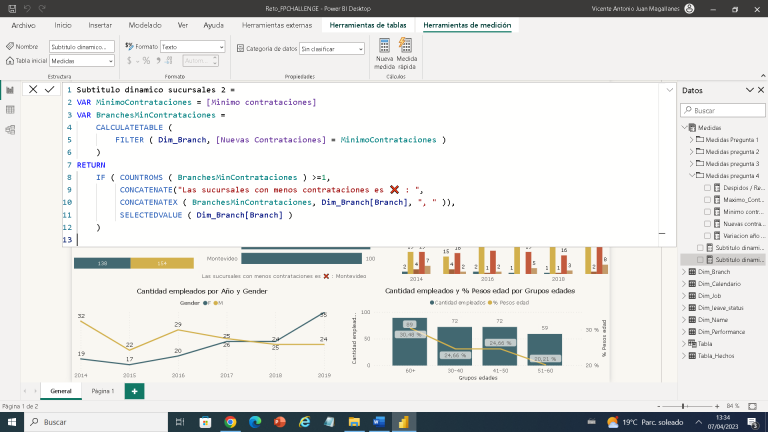Open the table data view icon
The image size is (768, 432).
[10, 109]
